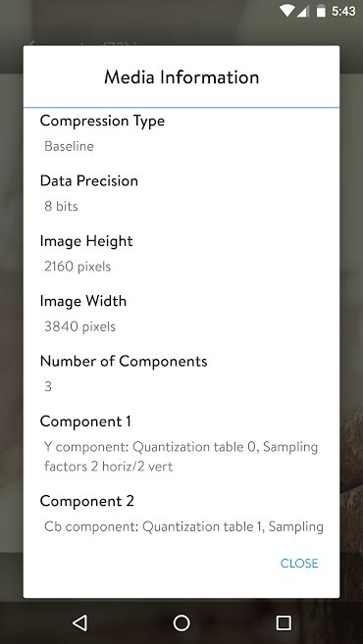Tap the Image Height entry
The height and width of the screenshot is (644, 363).
[x=181, y=254]
